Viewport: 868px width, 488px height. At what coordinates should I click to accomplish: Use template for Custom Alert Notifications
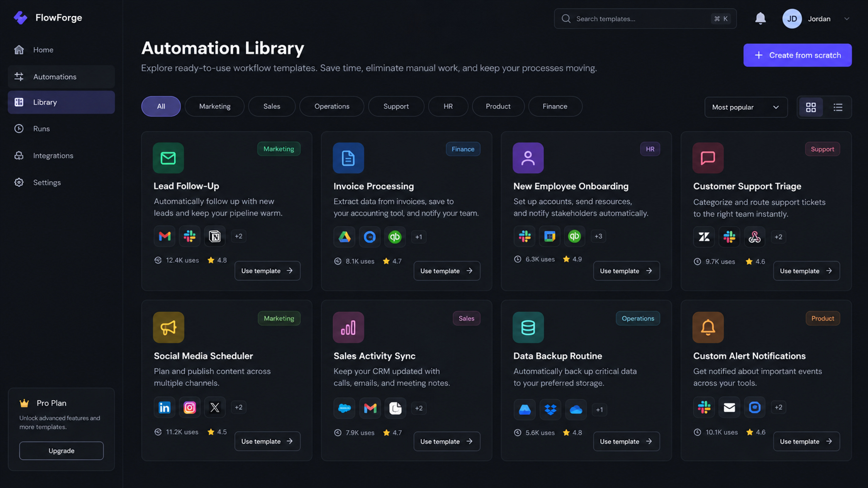[x=806, y=441]
